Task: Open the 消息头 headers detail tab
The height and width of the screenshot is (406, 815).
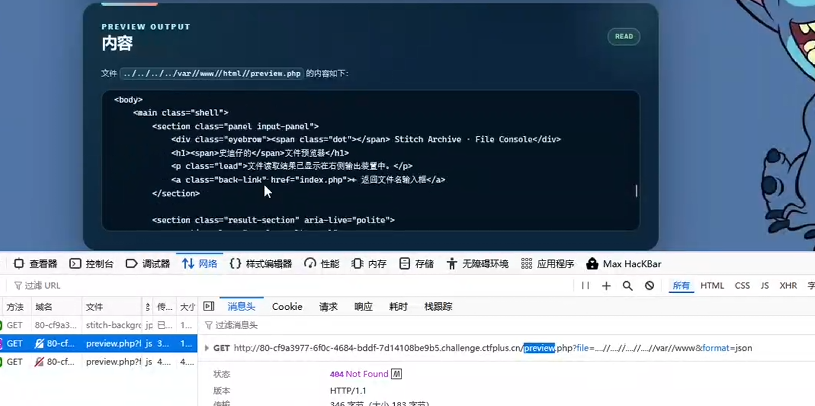Action: [241, 306]
